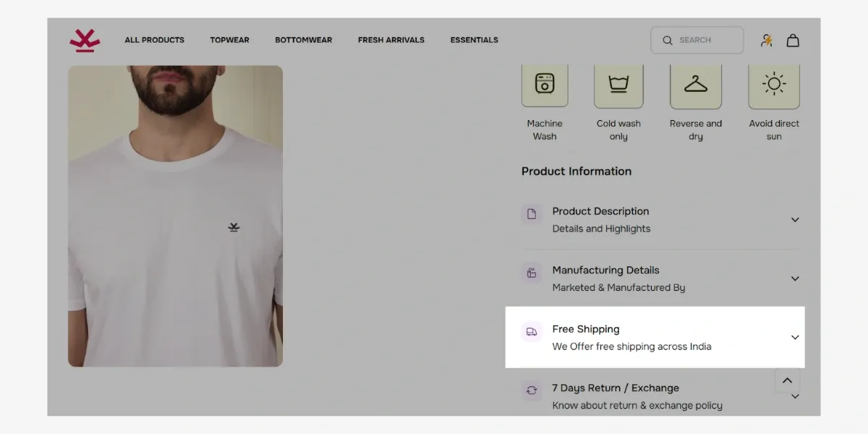Click the Machine Wash care icon
Screen dimensions: 868x434
(x=545, y=85)
